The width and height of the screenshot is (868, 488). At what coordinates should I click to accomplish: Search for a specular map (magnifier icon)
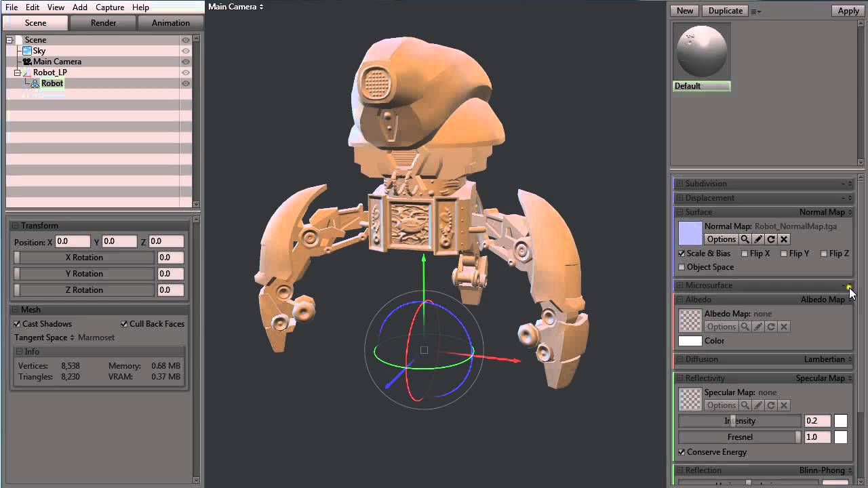(745, 405)
